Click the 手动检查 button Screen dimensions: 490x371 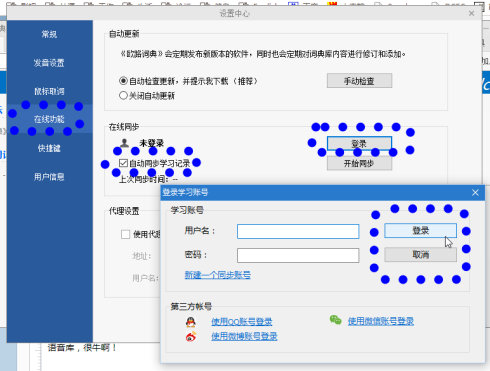359,81
